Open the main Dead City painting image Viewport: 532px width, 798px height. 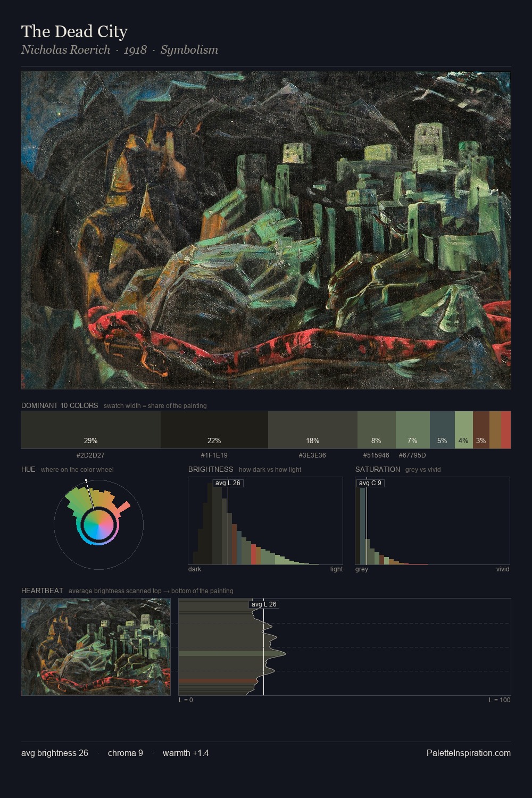pos(266,230)
